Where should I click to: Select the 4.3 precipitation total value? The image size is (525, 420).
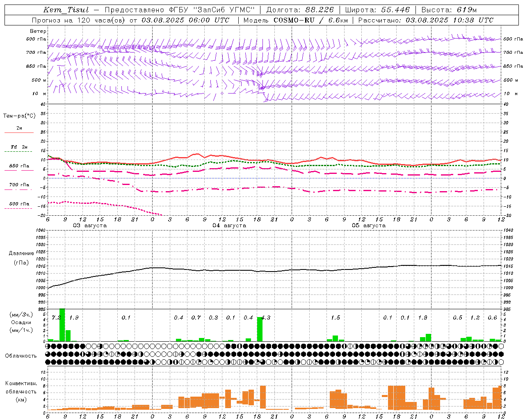(x=266, y=318)
